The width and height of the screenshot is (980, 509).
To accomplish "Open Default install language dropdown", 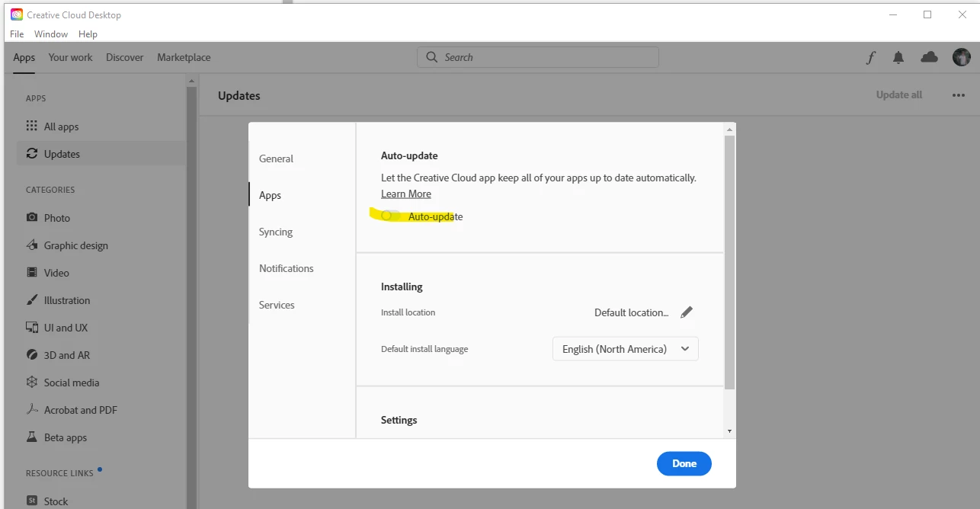I will point(625,349).
